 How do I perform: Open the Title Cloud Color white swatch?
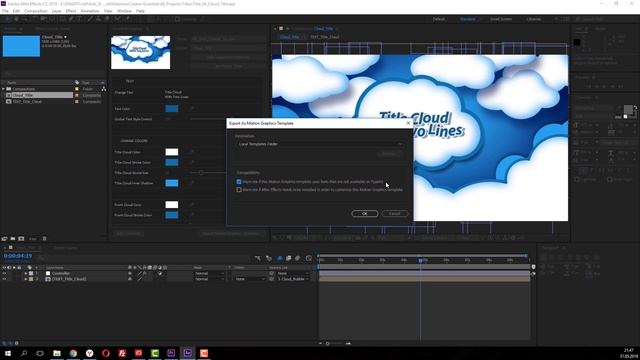171,152
